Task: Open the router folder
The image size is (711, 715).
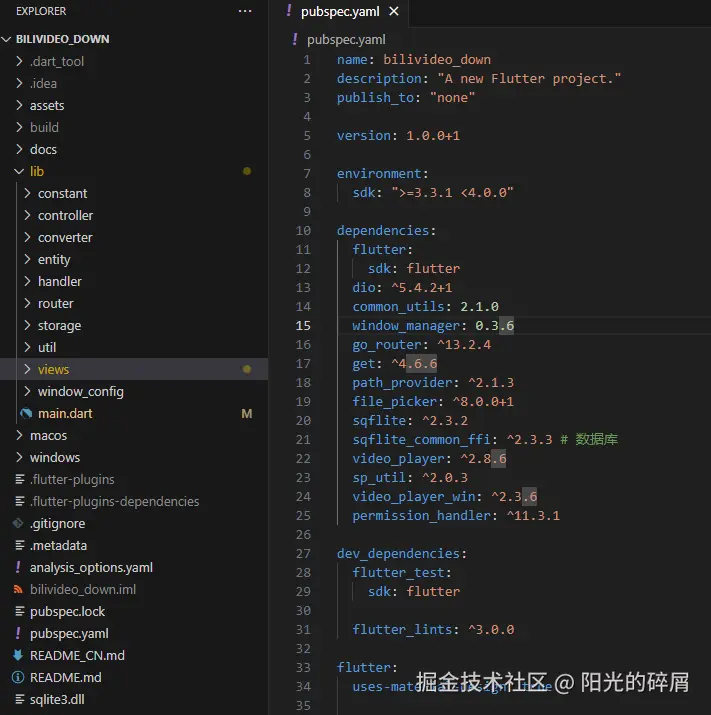Action: tap(56, 303)
